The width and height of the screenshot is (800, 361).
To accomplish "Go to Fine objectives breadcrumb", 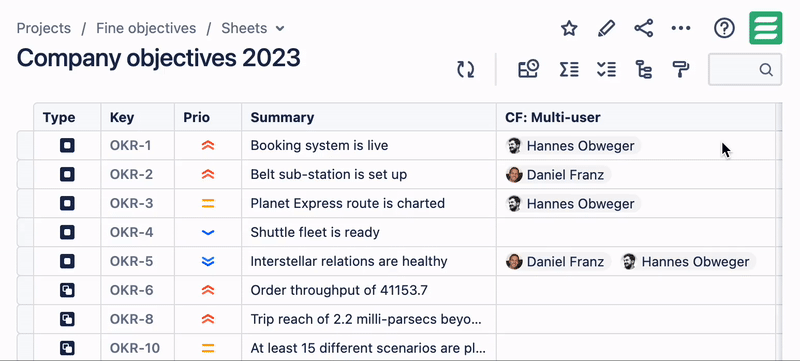I will 146,28.
